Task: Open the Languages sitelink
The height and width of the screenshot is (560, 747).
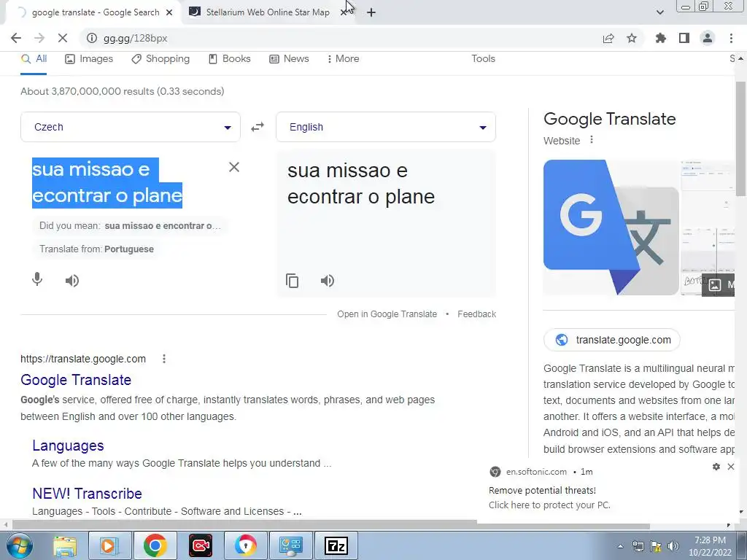Action: [x=68, y=446]
